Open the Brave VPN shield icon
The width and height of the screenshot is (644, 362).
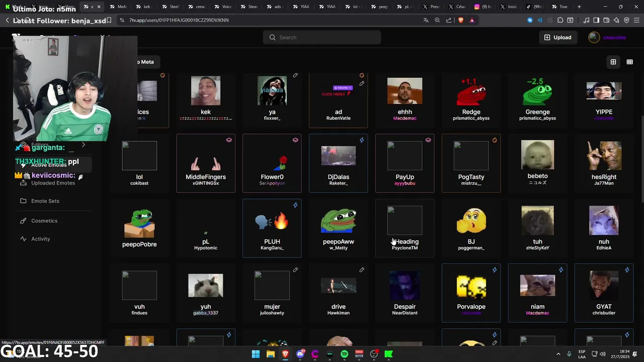point(626,20)
